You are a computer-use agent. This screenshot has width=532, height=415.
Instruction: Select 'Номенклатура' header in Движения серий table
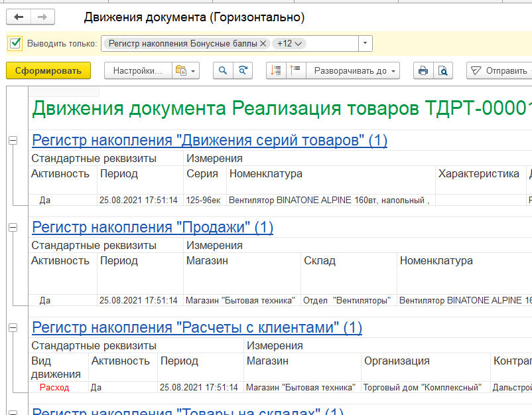coord(331,180)
